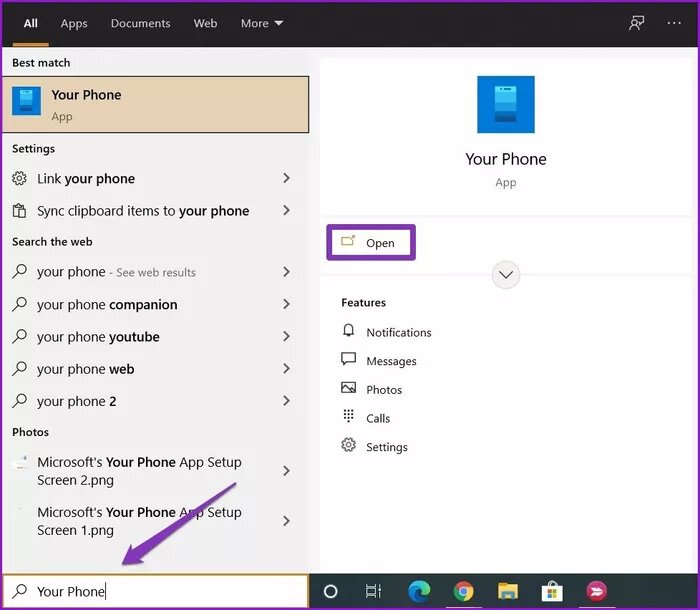This screenshot has height=610, width=700.
Task: Switch to the Web tab
Action: pos(205,23)
